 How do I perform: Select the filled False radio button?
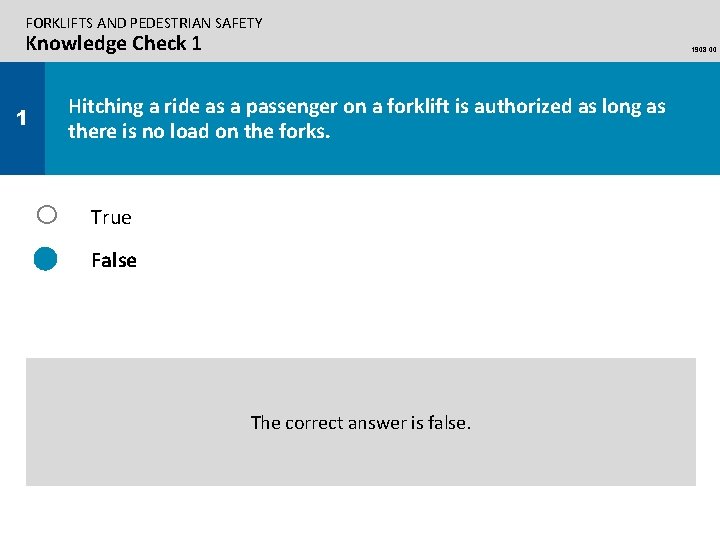point(45,259)
